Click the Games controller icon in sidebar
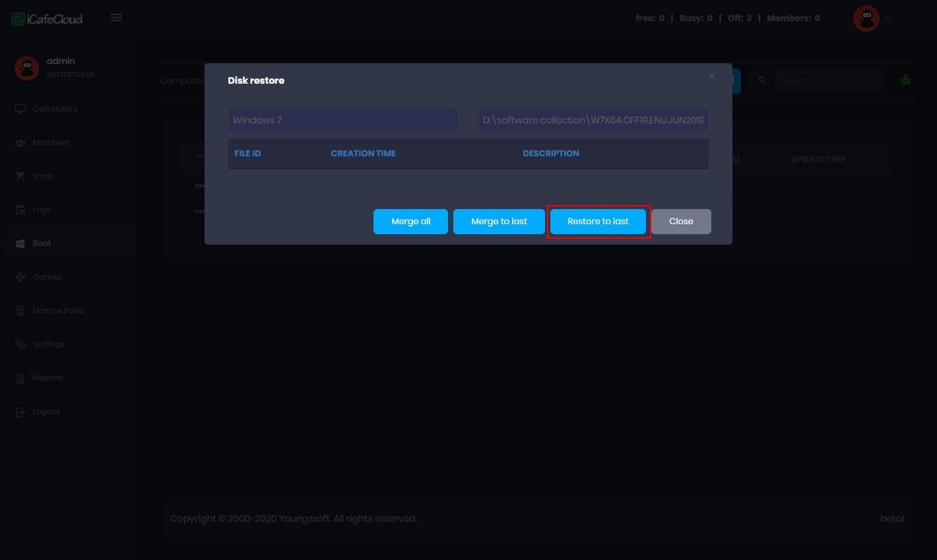Viewport: 937px width, 560px height. tap(20, 277)
